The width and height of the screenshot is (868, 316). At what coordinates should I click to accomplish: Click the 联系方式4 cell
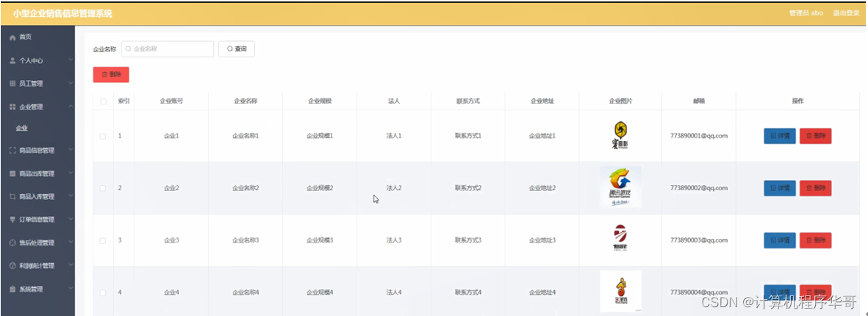point(468,292)
